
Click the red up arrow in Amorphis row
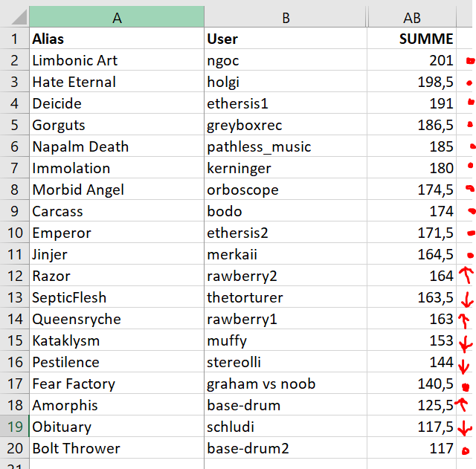click(x=462, y=404)
